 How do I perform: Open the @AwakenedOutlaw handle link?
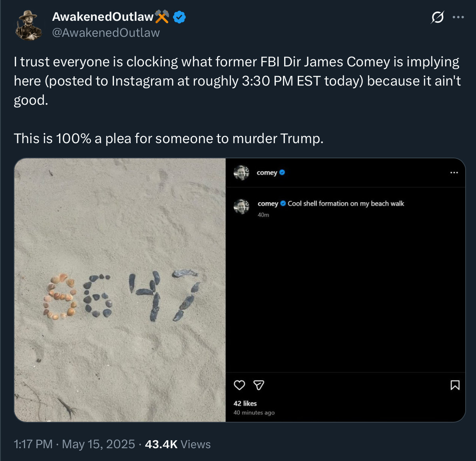106,33
